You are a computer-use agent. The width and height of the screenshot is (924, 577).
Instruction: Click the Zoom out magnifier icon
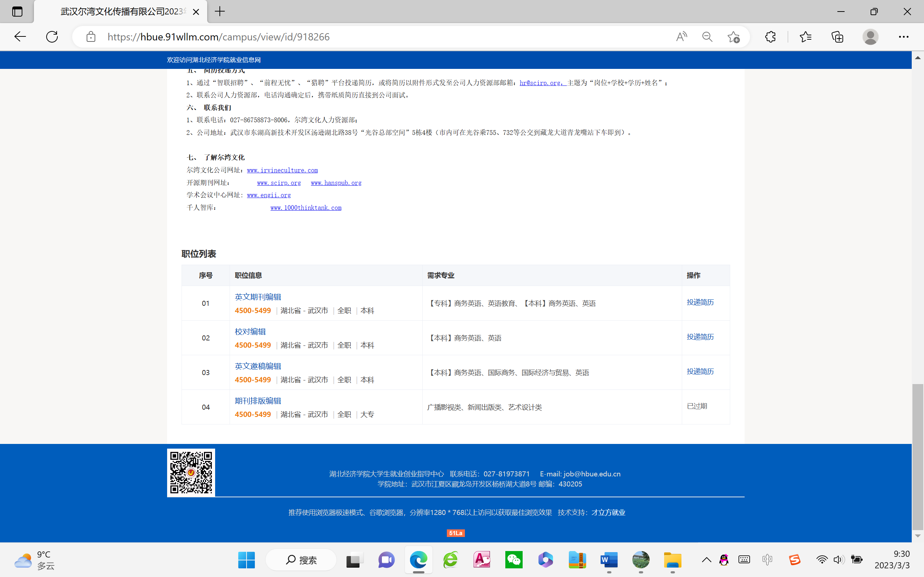coord(707,37)
